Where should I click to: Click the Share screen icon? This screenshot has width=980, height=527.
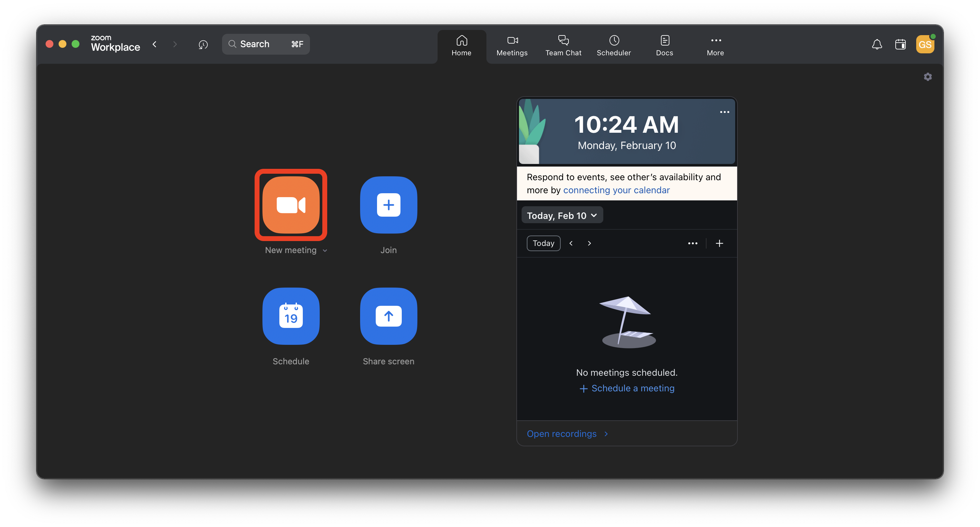click(x=388, y=316)
